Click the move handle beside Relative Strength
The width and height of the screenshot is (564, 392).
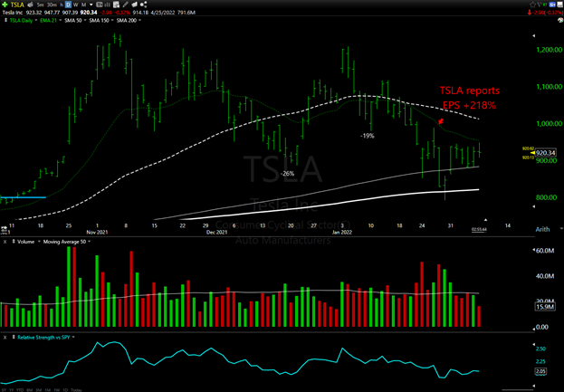click(x=14, y=338)
